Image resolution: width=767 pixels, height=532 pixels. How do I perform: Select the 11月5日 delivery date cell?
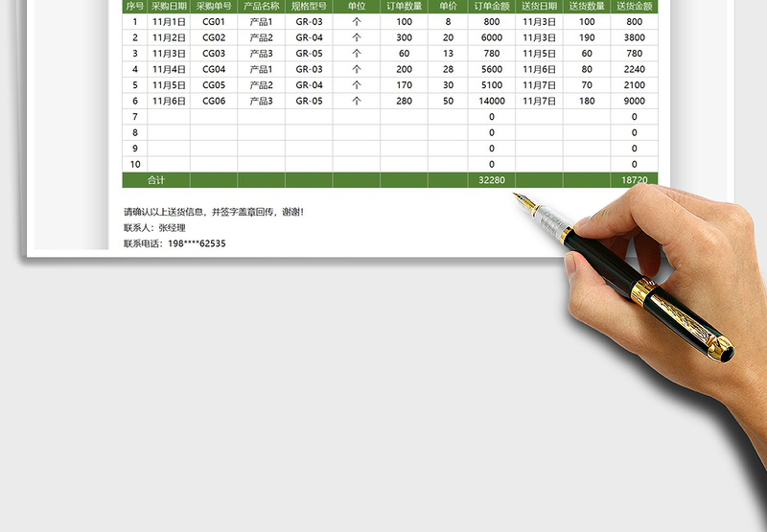[x=539, y=54]
